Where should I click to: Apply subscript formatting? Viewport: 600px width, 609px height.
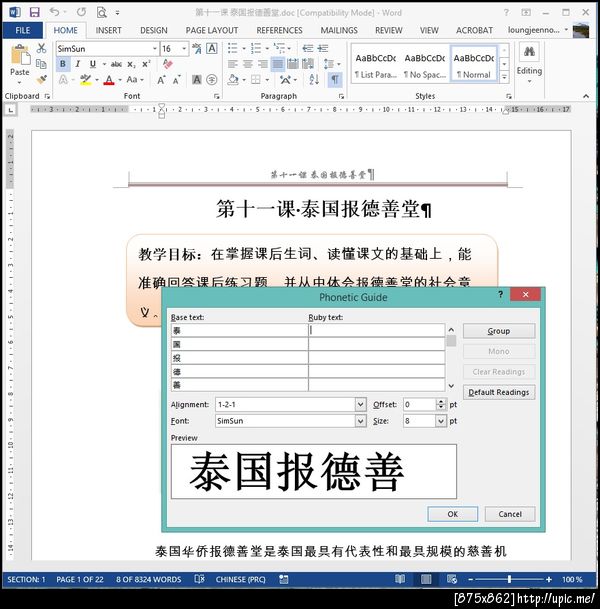click(x=132, y=64)
